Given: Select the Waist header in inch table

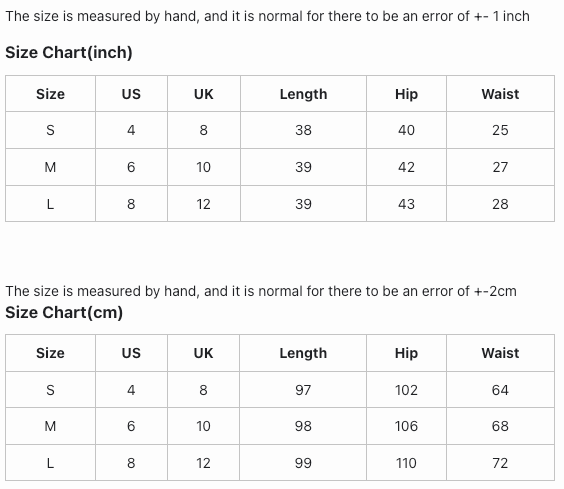Looking at the screenshot, I should click(500, 94).
